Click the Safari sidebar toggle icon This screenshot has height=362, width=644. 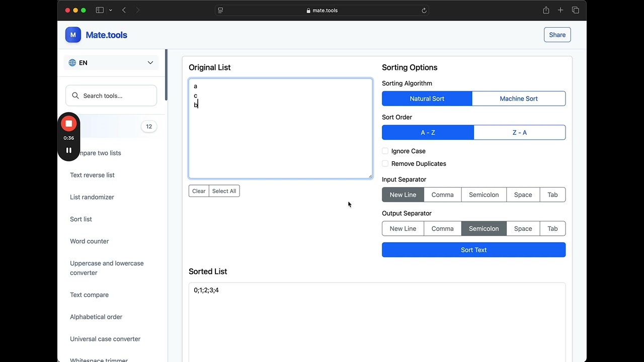coord(100,10)
